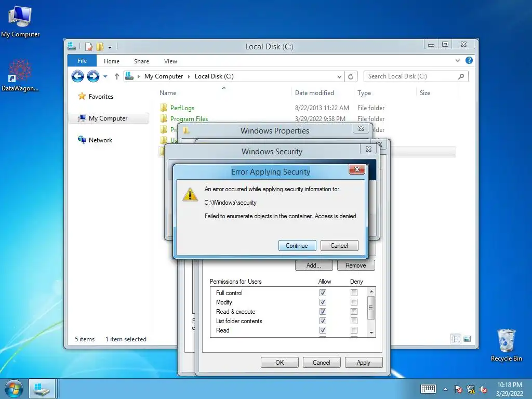Screen dimensions: 532x399
Task: Expand the address bar history dropdown
Action: coord(339,77)
